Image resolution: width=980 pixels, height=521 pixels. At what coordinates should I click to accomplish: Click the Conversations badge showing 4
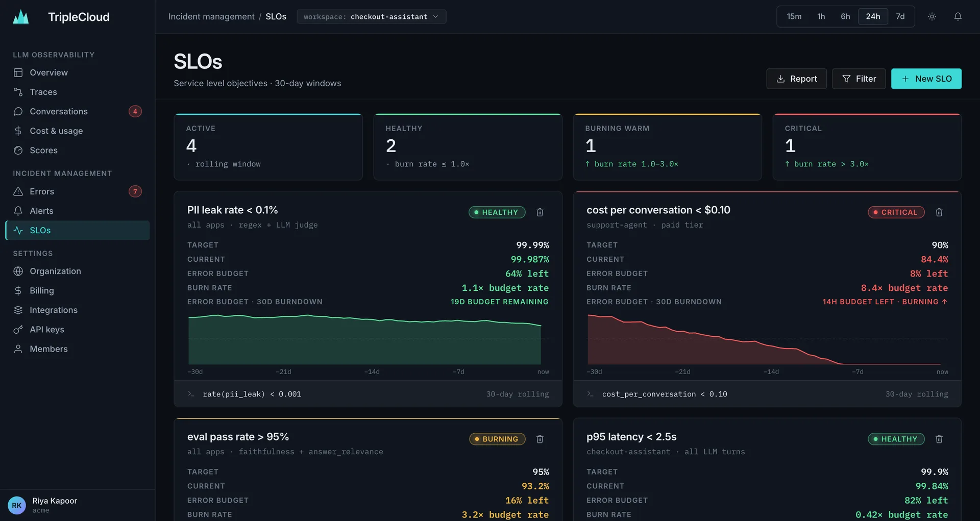tap(135, 111)
